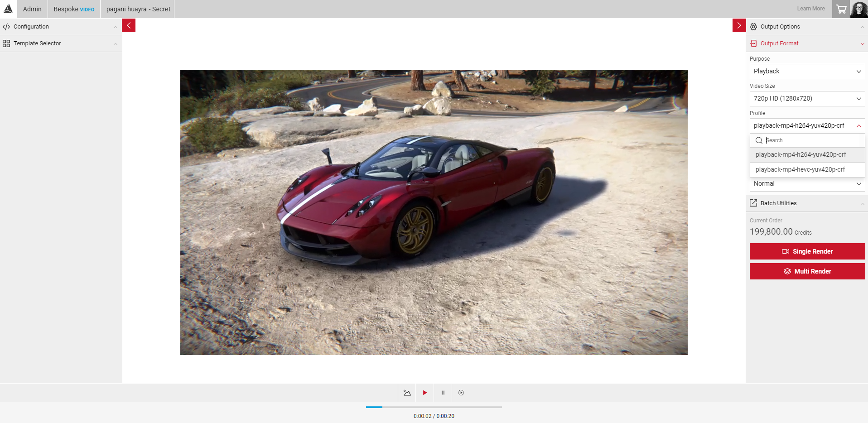Click the Batch Utilities label

point(778,203)
